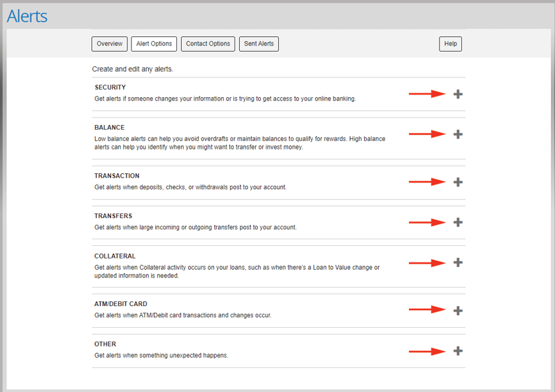This screenshot has height=392, width=555.
Task: Select the SECURITY heading
Action: click(x=110, y=87)
